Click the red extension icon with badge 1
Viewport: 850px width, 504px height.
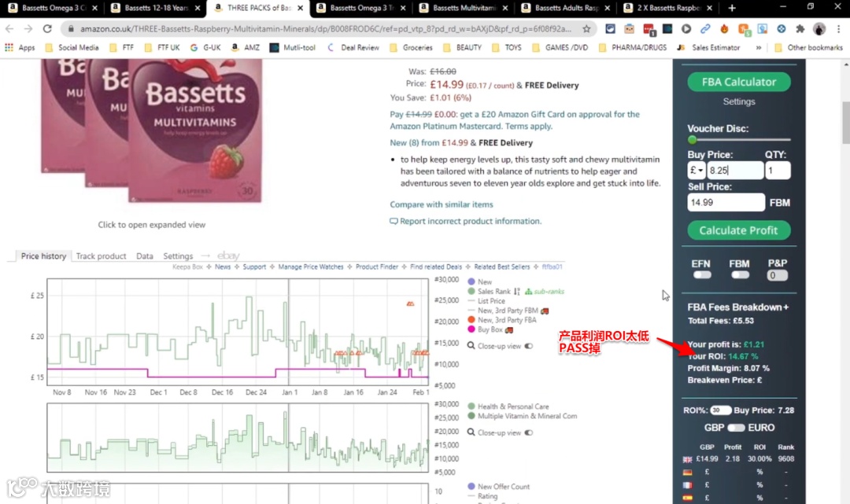[x=649, y=29]
